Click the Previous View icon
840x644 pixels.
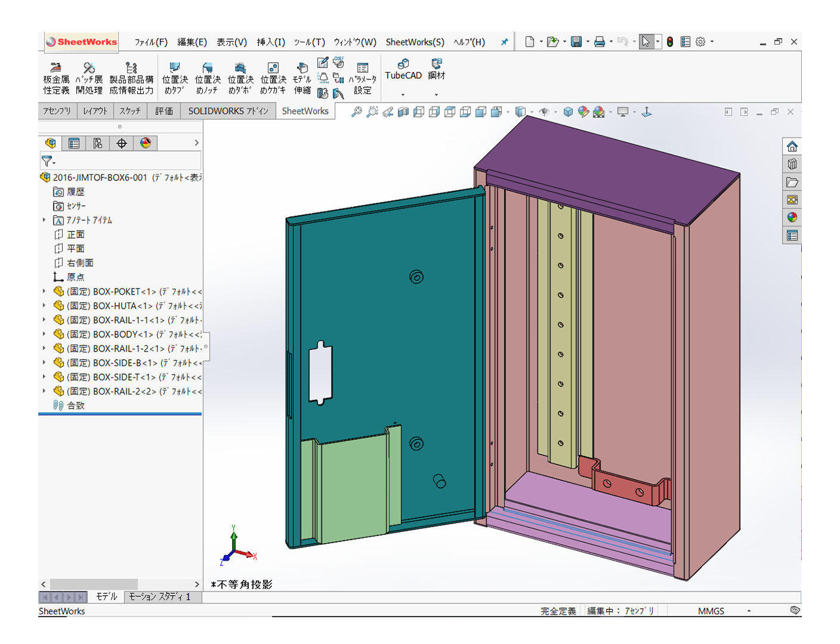388,112
